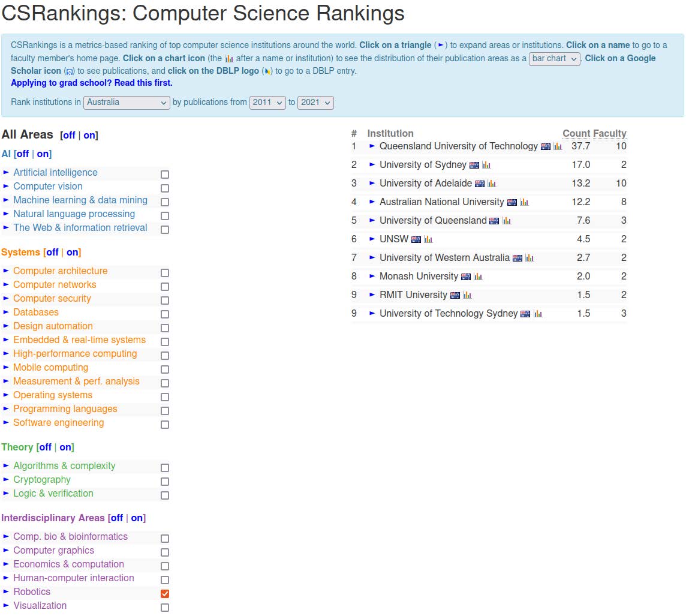This screenshot has height=616, width=686.
Task: Tick Machine learning & data mining checkbox
Action: pyautogui.click(x=165, y=202)
